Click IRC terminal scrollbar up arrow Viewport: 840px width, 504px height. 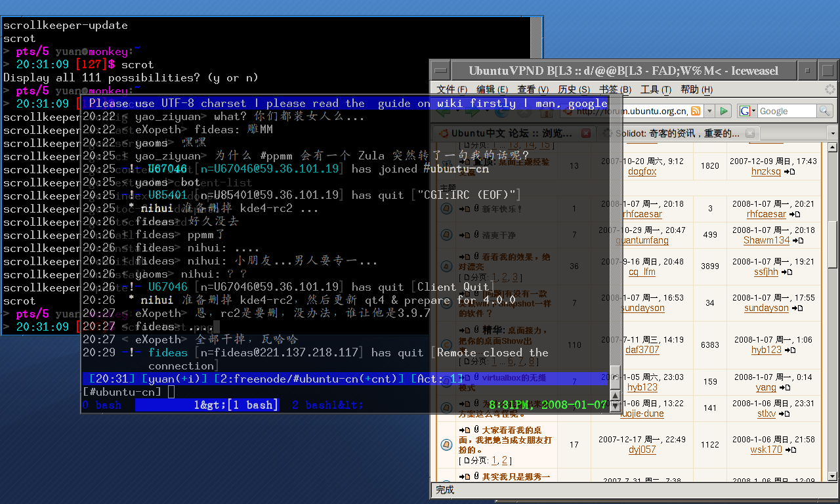tap(615, 395)
